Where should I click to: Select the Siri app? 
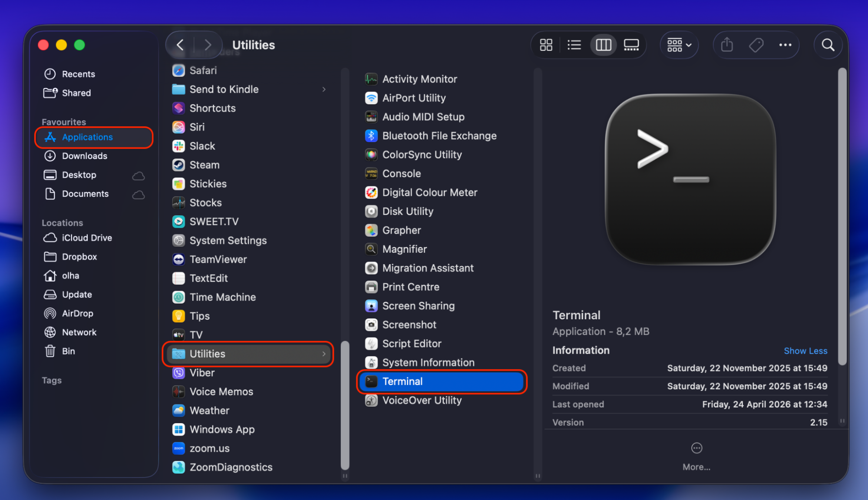click(197, 127)
